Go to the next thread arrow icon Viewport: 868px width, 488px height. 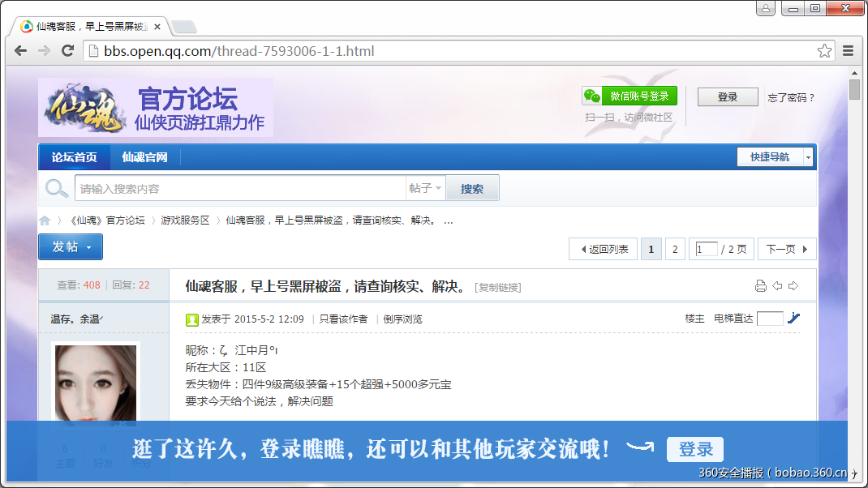pyautogui.click(x=793, y=285)
